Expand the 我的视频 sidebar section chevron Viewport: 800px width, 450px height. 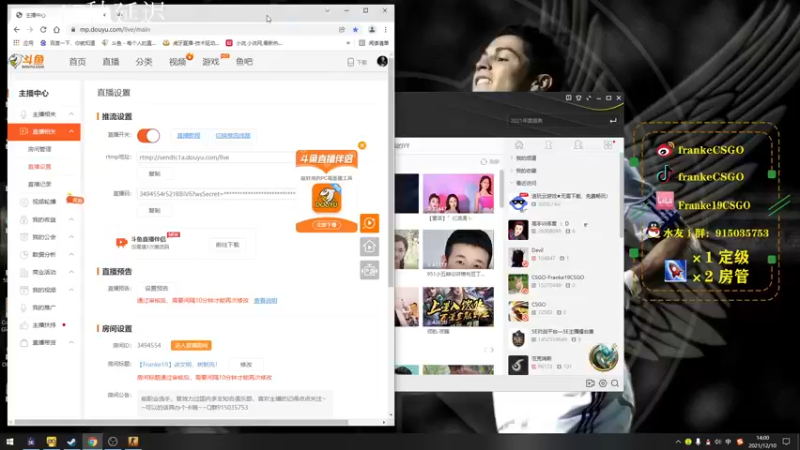click(x=71, y=289)
